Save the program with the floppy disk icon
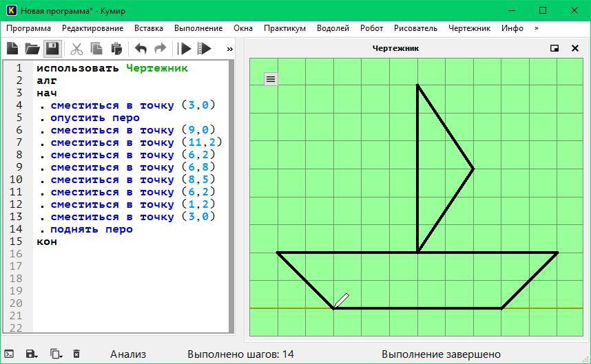Viewport: 591px width, 364px height. point(52,49)
